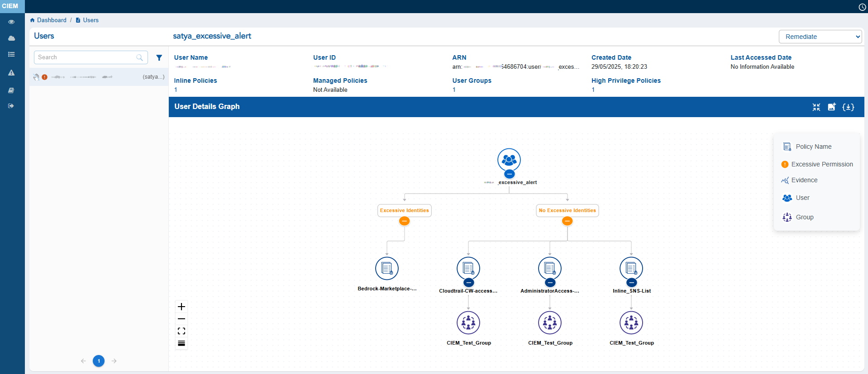
Task: Click the eye icon in left sidebar
Action: tap(11, 22)
